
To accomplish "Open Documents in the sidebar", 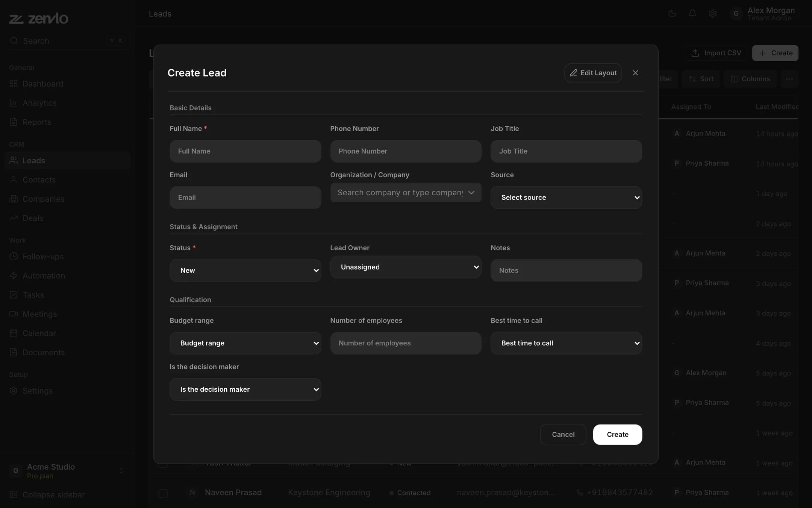I will [68, 352].
